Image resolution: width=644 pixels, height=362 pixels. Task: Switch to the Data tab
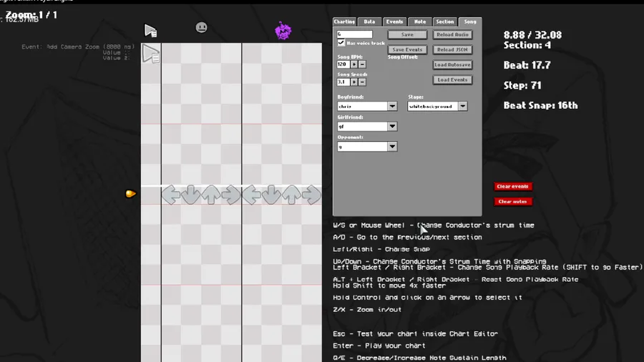coord(369,21)
